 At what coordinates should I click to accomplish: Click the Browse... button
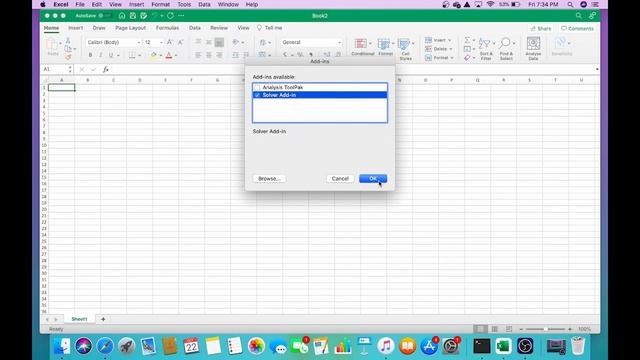tap(269, 179)
